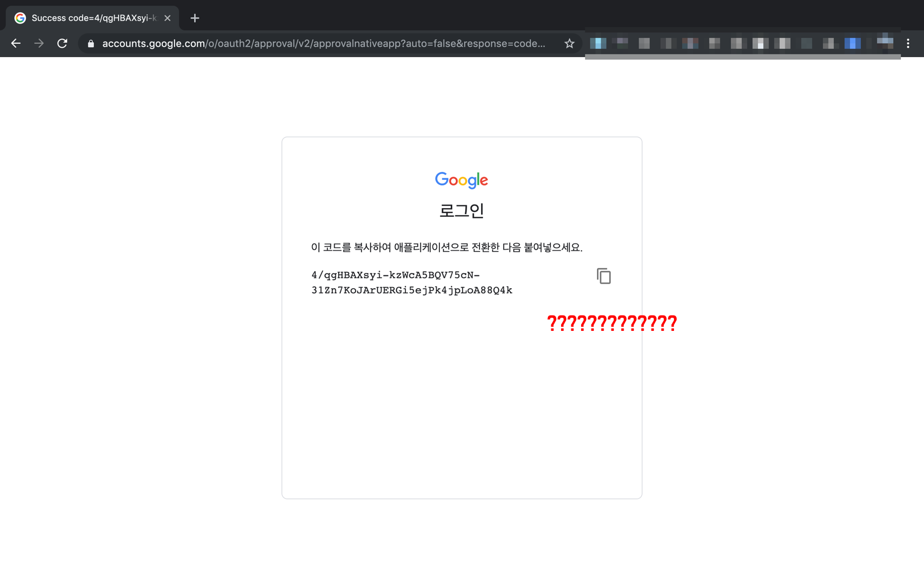Go back with the browser back arrow
Viewport: 924px width, 578px height.
[x=16, y=44]
